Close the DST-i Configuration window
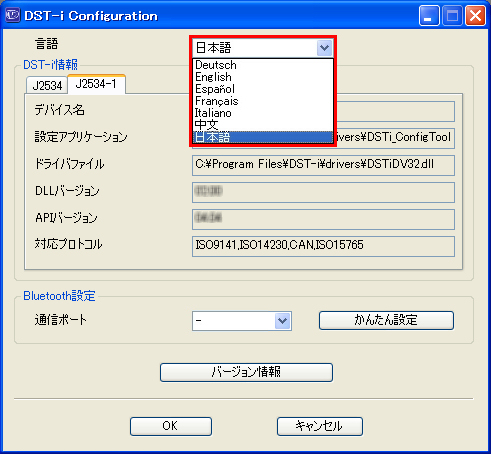The image size is (491, 454). click(475, 15)
